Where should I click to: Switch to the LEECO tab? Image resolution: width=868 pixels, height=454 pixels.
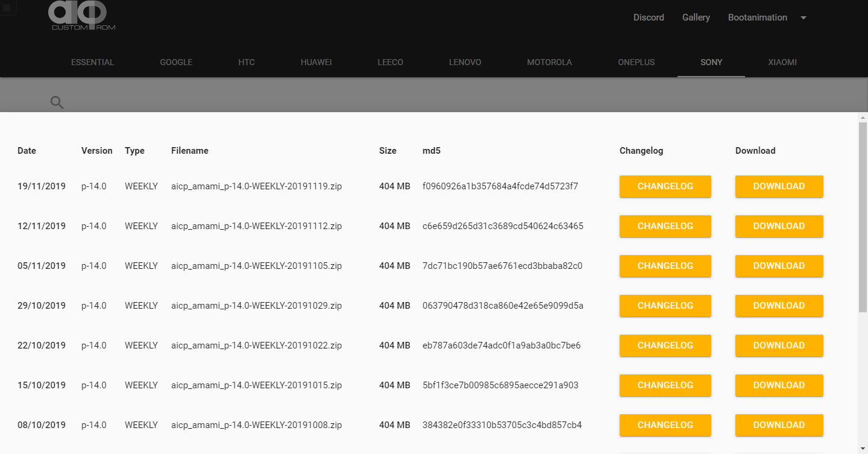(391, 62)
